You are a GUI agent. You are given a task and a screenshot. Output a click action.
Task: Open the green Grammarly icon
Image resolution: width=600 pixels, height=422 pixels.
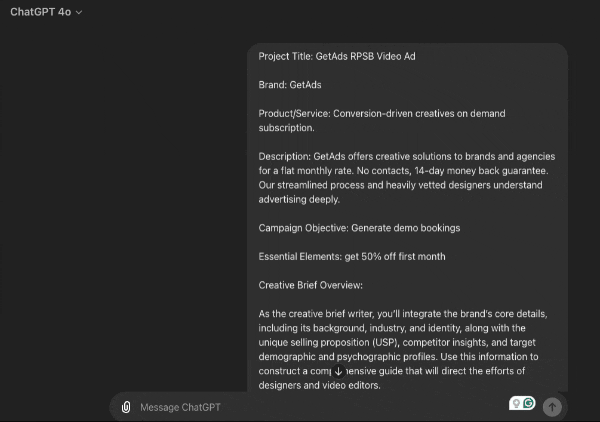pyautogui.click(x=528, y=403)
